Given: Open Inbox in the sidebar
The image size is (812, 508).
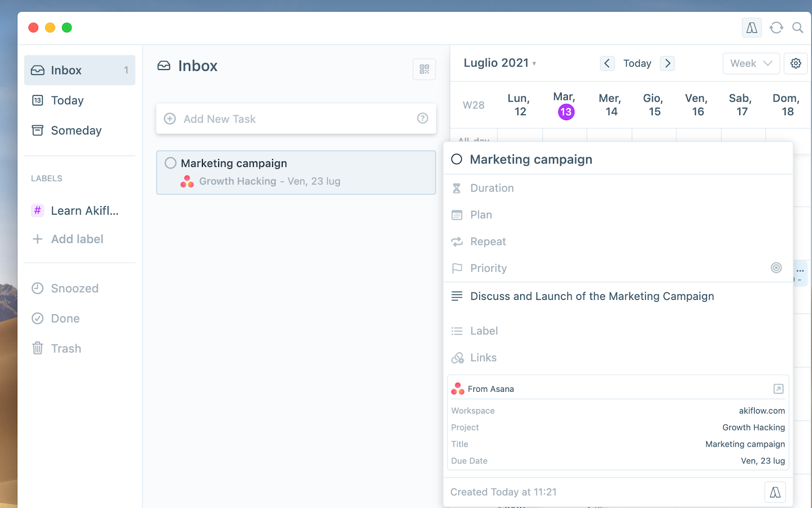Looking at the screenshot, I should click(x=80, y=70).
